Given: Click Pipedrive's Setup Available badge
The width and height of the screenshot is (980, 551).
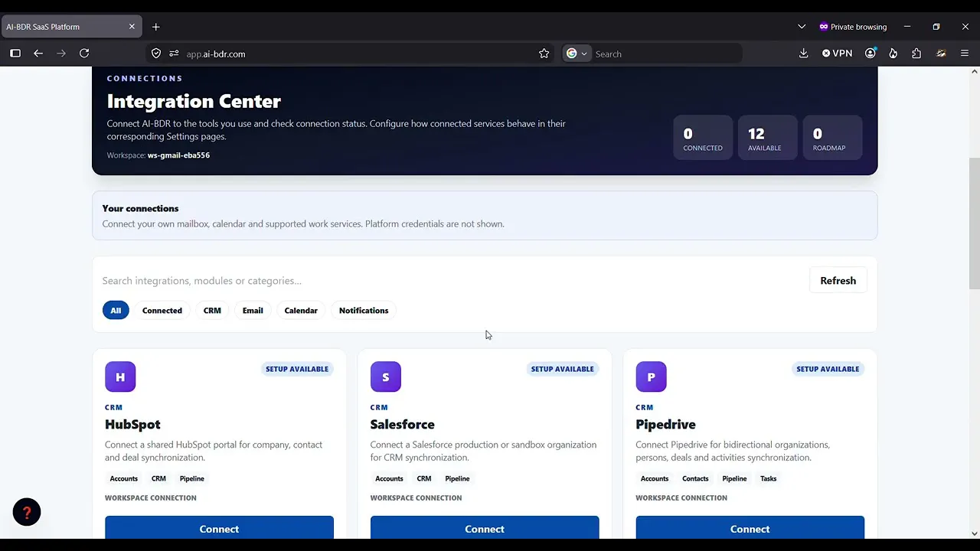Looking at the screenshot, I should 828,369.
